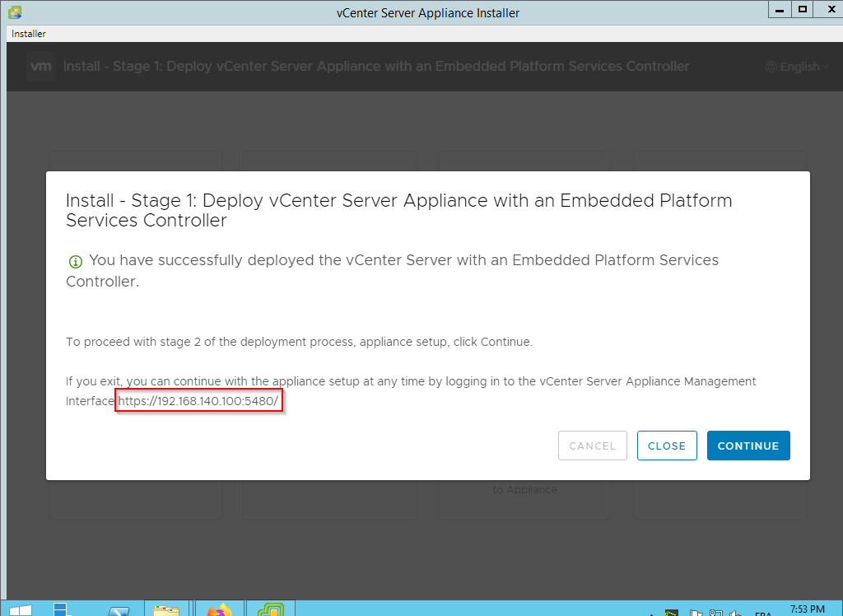Viewport: 843px width, 616px height.
Task: Click the CLOSE button in the dialog
Action: [667, 446]
